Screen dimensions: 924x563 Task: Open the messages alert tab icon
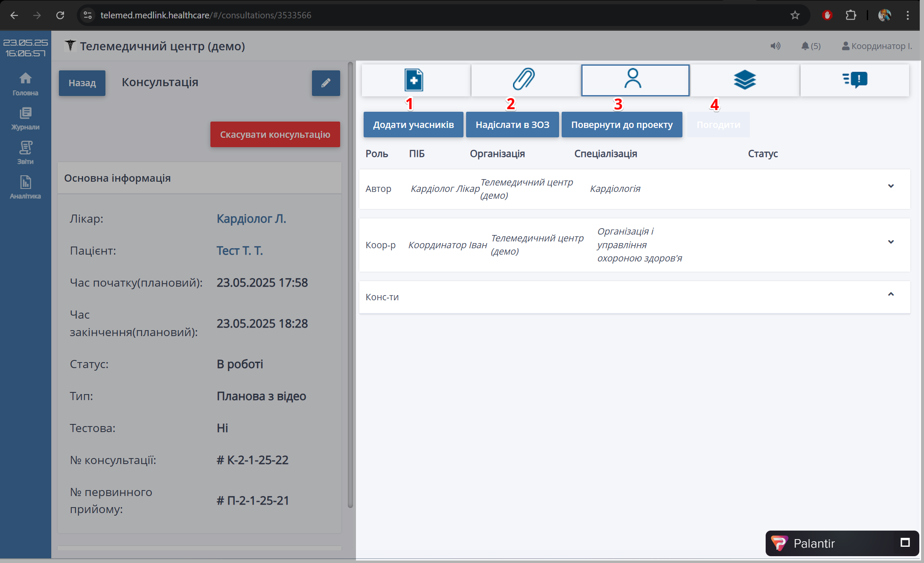tap(854, 80)
